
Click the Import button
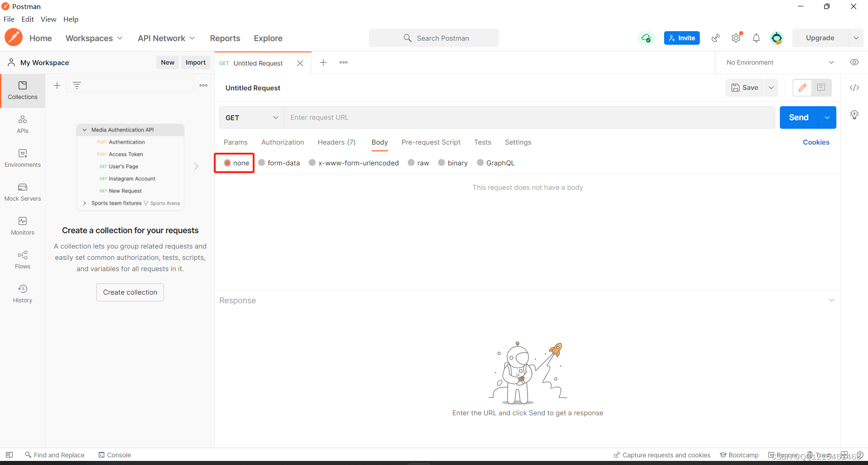(196, 62)
